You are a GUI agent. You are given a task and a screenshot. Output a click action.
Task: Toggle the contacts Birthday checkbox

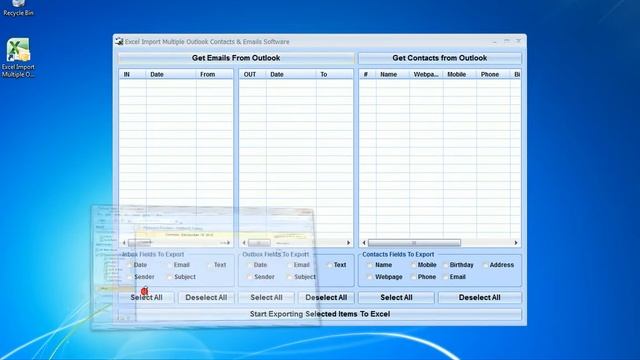(x=445, y=265)
